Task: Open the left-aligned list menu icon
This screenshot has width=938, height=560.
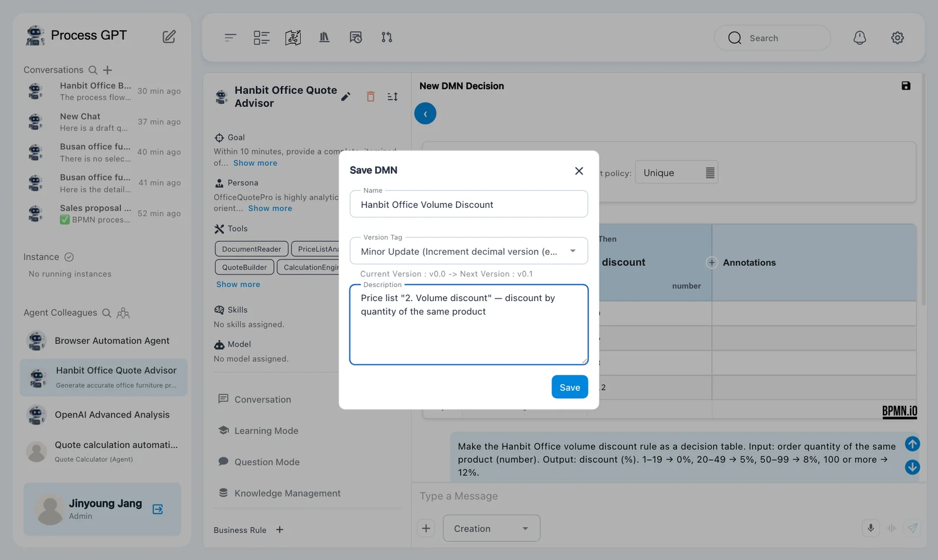Action: (x=230, y=37)
